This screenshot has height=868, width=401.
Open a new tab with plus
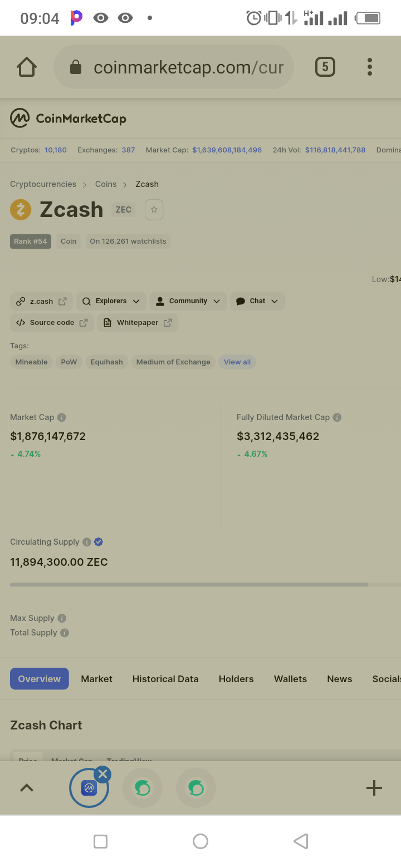click(374, 788)
